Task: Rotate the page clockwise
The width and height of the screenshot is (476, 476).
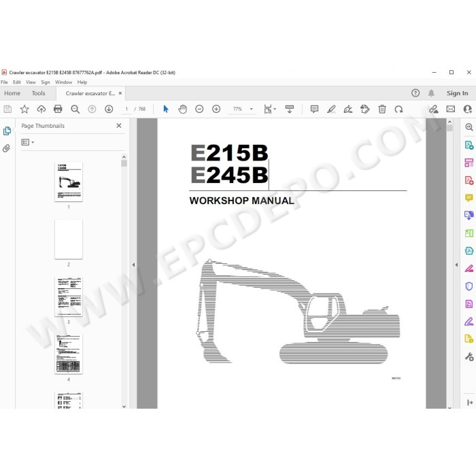Action: point(398,109)
